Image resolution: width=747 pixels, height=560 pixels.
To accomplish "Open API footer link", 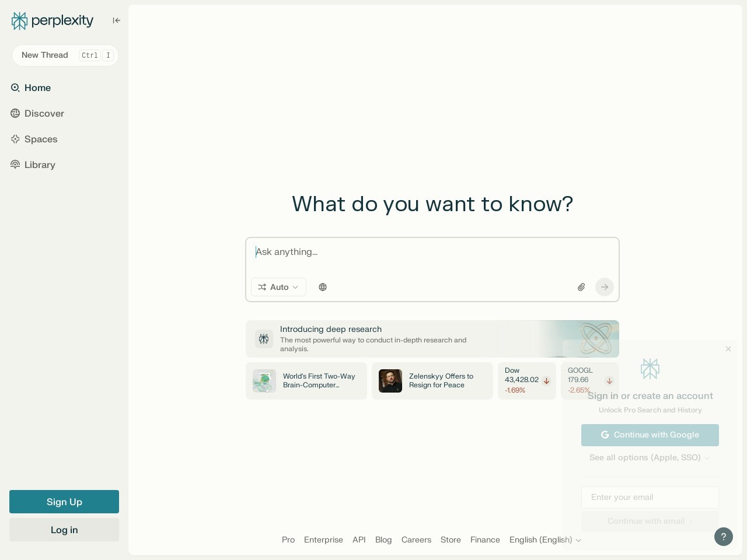I will click(x=359, y=540).
